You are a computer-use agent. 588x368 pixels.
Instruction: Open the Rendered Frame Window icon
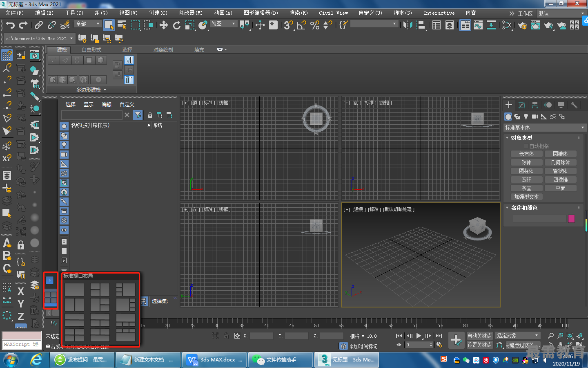pos(535,25)
